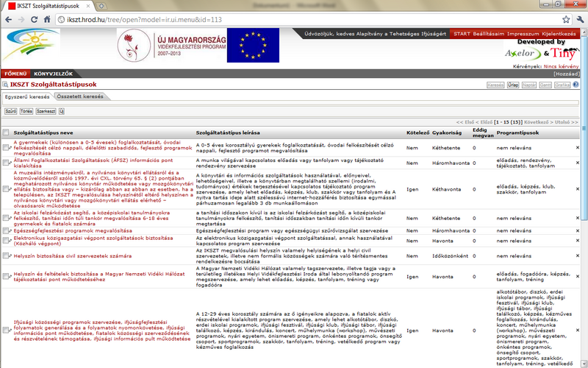This screenshot has height=368, width=588.
Task: Click the magnifier icon beside IKSZT Szolgáltatástípusok
Action: click(x=5, y=85)
